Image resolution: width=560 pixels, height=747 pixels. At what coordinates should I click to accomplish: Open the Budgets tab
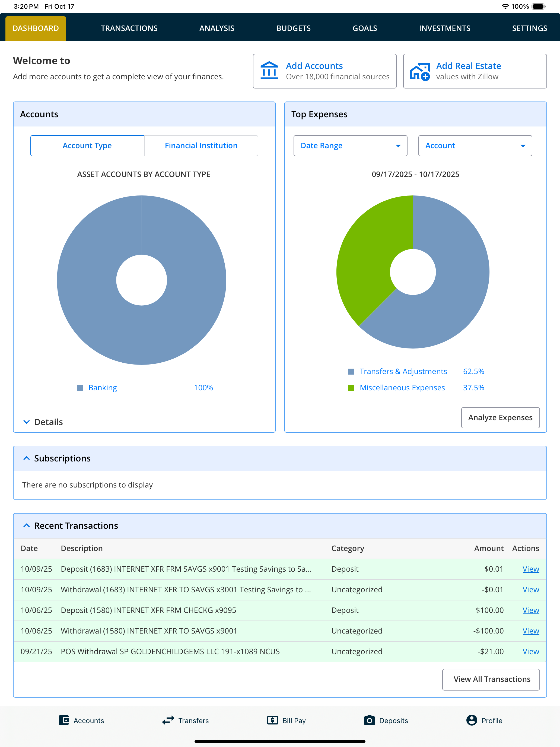(293, 28)
